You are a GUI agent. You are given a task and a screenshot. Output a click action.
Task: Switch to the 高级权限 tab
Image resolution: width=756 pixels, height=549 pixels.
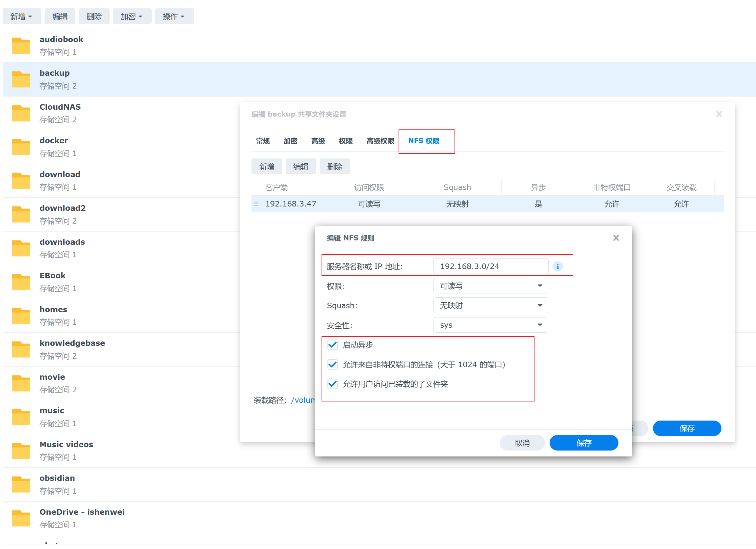pyautogui.click(x=380, y=141)
